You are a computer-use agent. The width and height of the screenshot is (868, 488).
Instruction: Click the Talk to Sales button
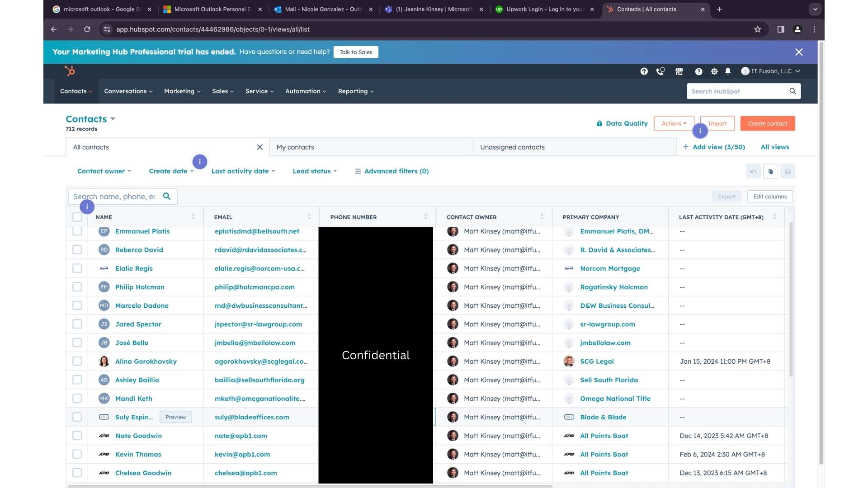tap(356, 52)
